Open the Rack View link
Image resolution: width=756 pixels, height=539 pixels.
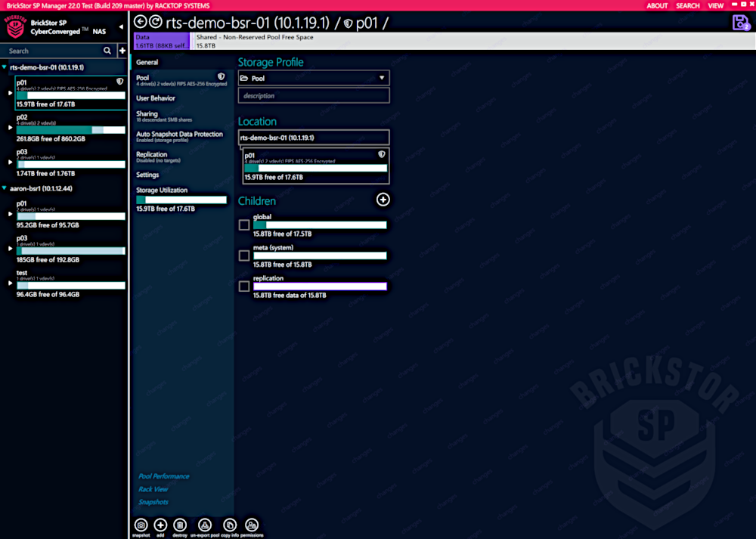tap(153, 489)
